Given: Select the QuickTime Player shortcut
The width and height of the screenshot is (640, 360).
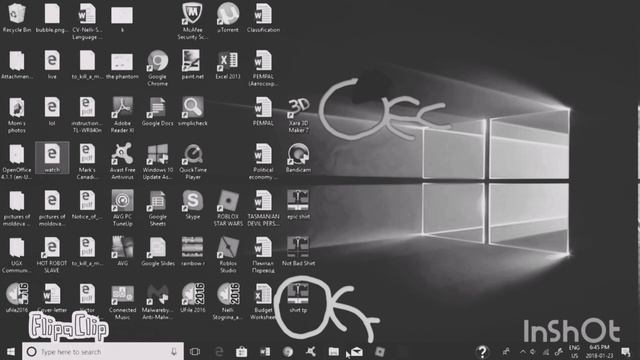Looking at the screenshot, I should pyautogui.click(x=192, y=162).
